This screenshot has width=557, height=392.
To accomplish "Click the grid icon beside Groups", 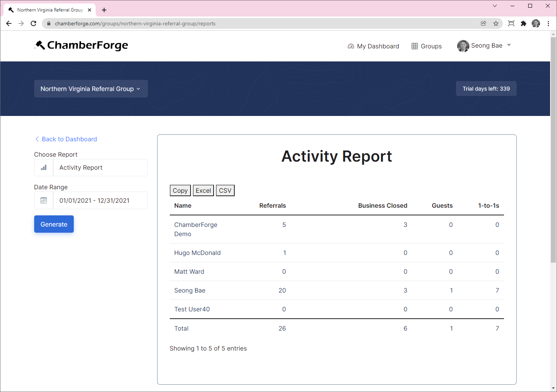I will click(415, 46).
